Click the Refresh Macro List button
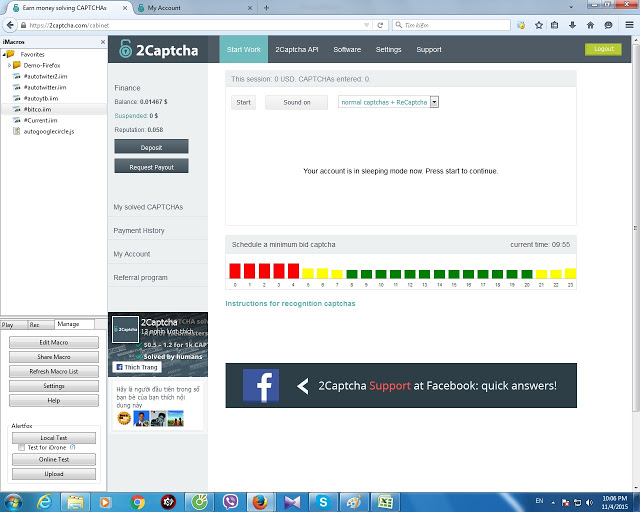The width and height of the screenshot is (640, 512). [x=54, y=372]
